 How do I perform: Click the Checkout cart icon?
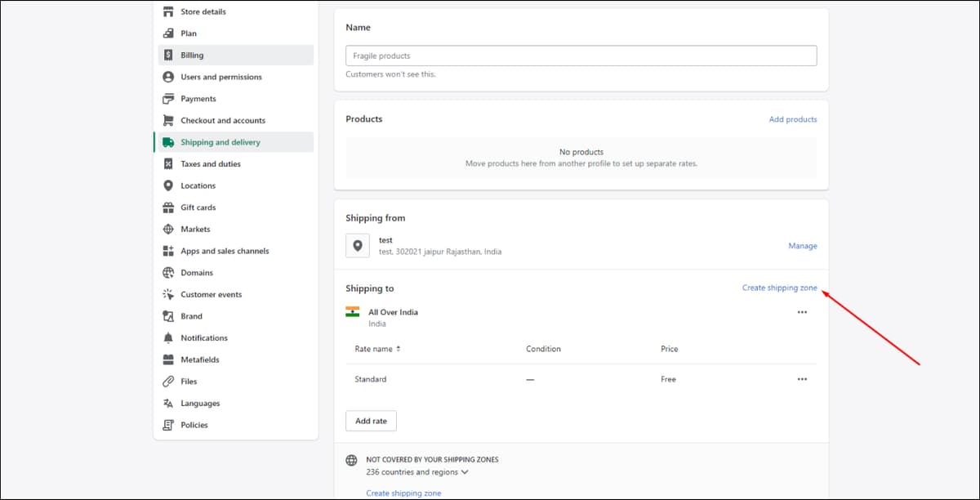tap(168, 120)
